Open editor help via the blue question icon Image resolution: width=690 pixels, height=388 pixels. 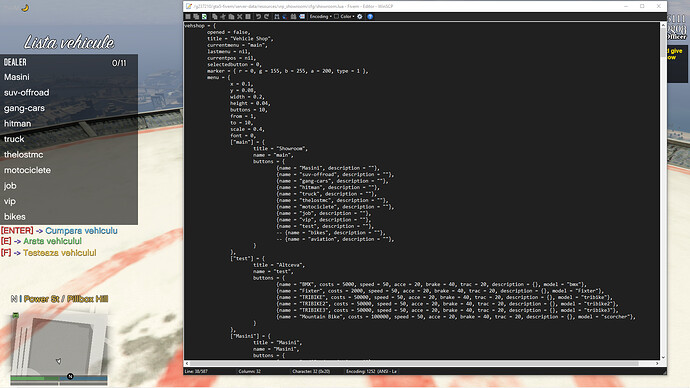point(370,17)
